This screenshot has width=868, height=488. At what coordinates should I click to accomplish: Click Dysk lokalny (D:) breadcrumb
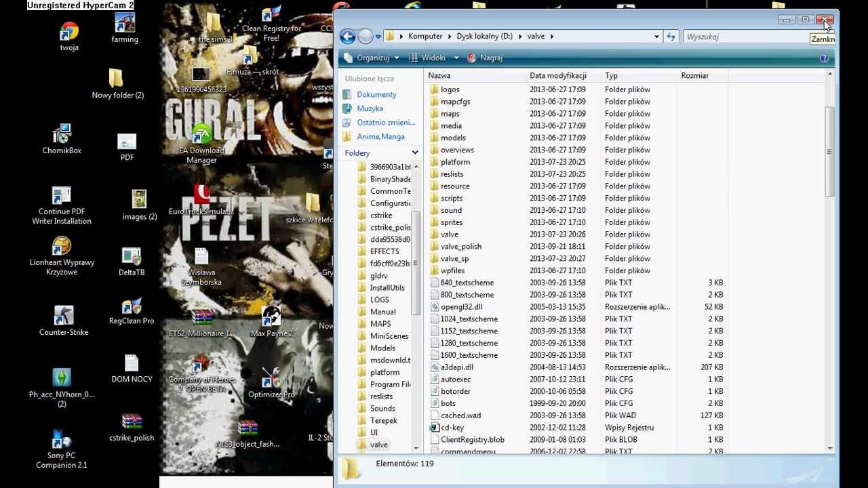coord(484,37)
